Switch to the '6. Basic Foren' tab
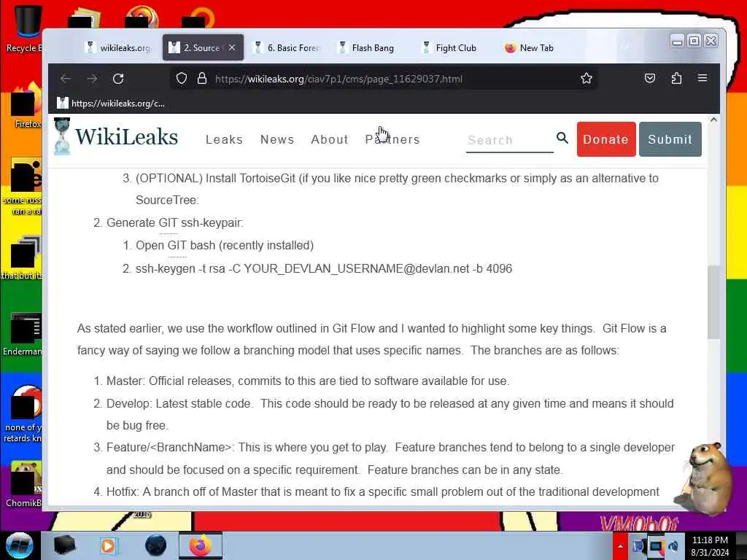Viewport: 747px width, 560px height. tap(287, 47)
